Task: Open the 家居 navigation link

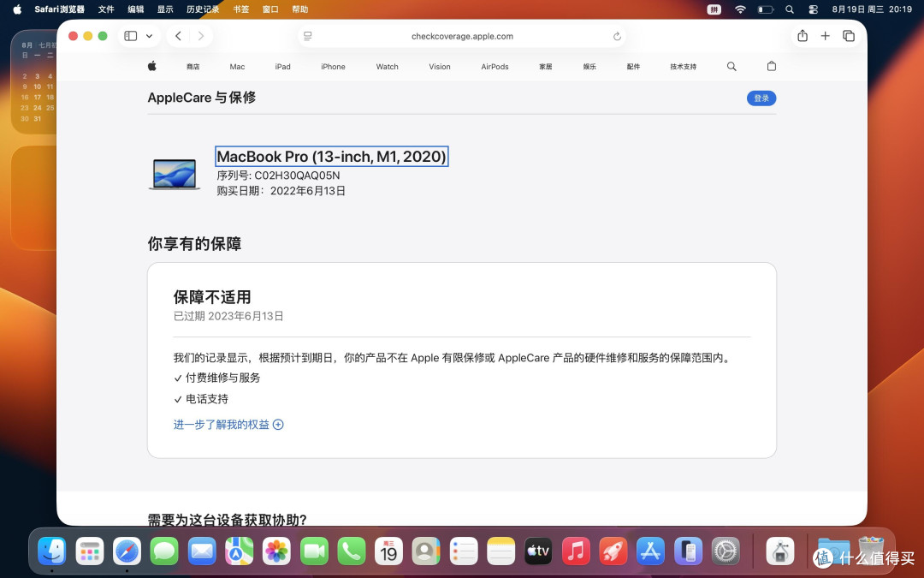Action: pos(546,67)
